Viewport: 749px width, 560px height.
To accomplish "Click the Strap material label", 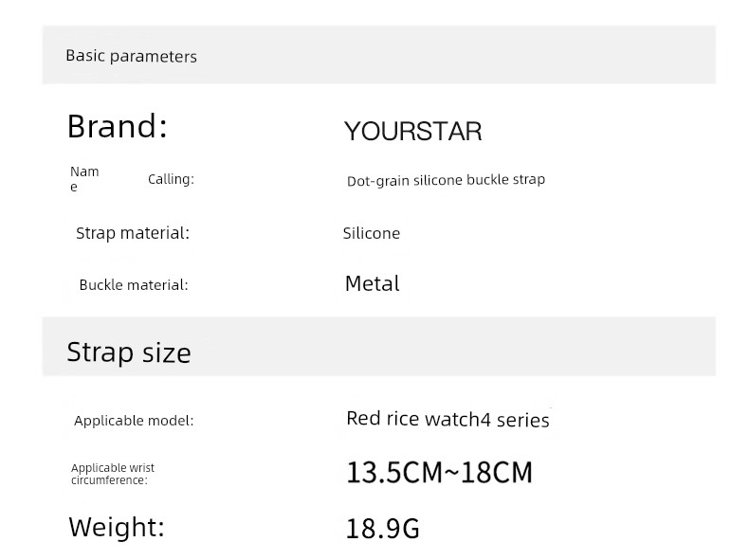I will 133,233.
